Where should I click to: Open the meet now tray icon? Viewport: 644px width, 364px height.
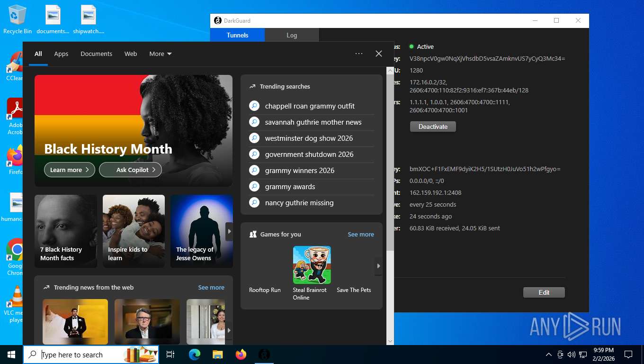point(560,355)
